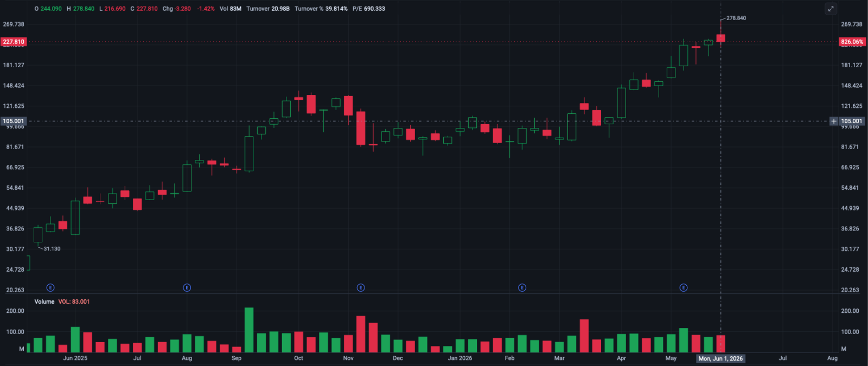The width and height of the screenshot is (868, 366).
Task: Click the Oct time axis label
Action: (298, 358)
